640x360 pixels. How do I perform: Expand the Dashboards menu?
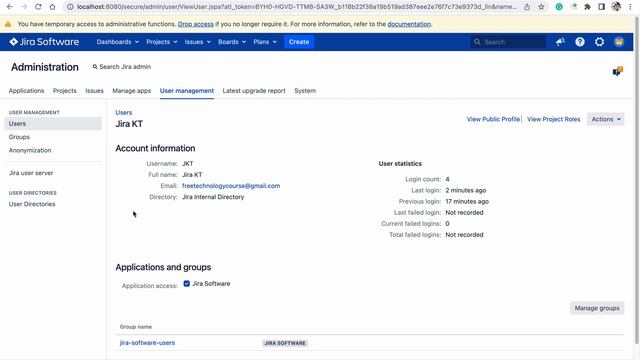tap(118, 42)
